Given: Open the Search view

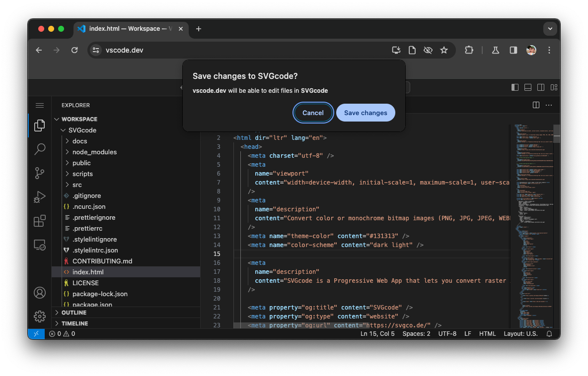Looking at the screenshot, I should [x=40, y=149].
